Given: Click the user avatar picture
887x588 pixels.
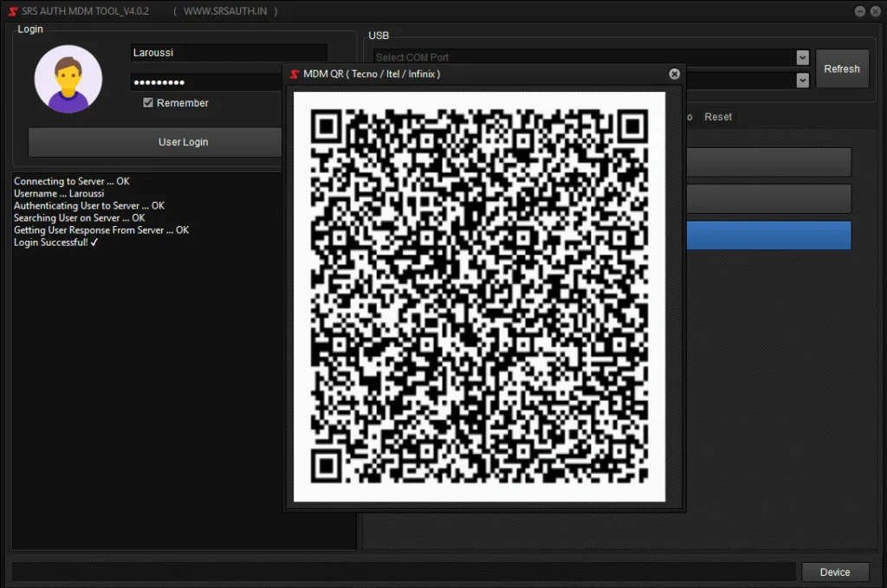Looking at the screenshot, I should 68,79.
